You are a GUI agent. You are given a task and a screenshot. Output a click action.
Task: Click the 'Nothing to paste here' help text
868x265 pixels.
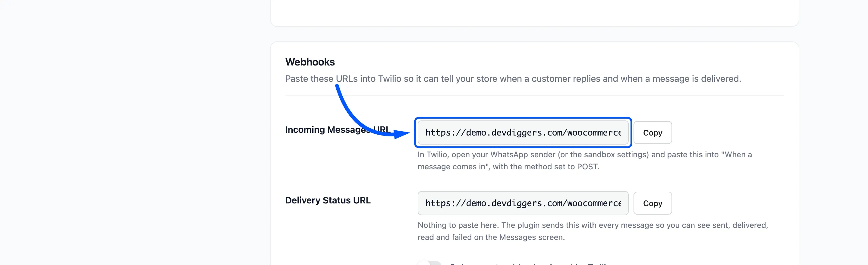(593, 231)
